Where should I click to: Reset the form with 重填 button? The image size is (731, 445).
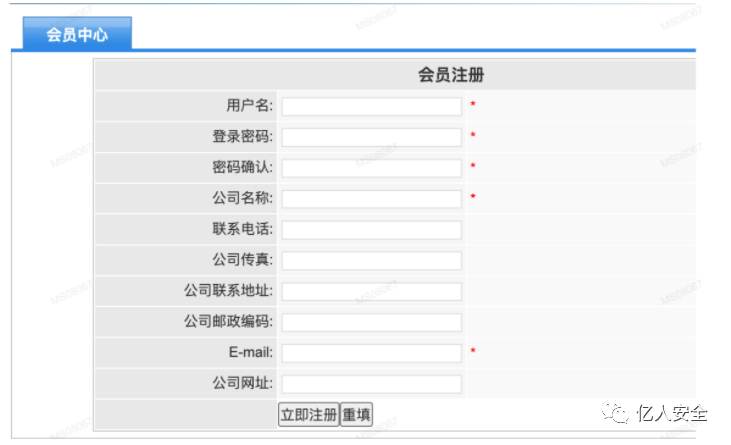(x=357, y=415)
